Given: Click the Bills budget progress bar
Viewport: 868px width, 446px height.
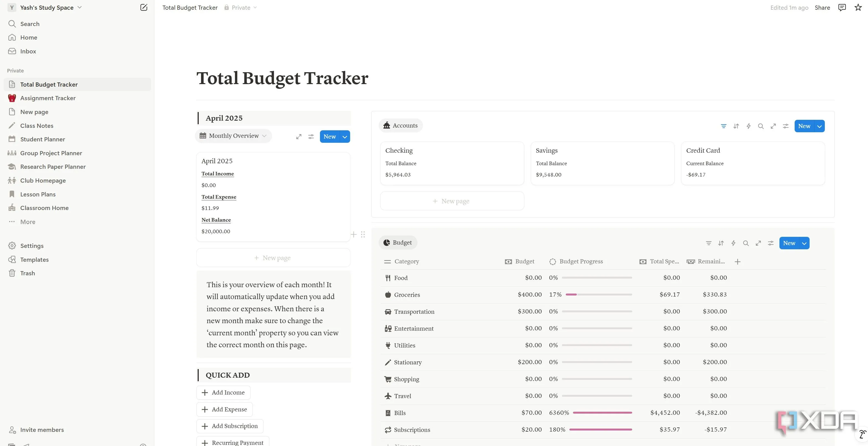Looking at the screenshot, I should [x=602, y=413].
